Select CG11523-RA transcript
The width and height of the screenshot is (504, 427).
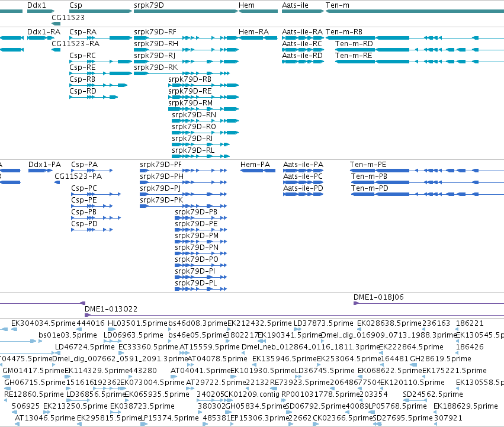[x=56, y=50]
